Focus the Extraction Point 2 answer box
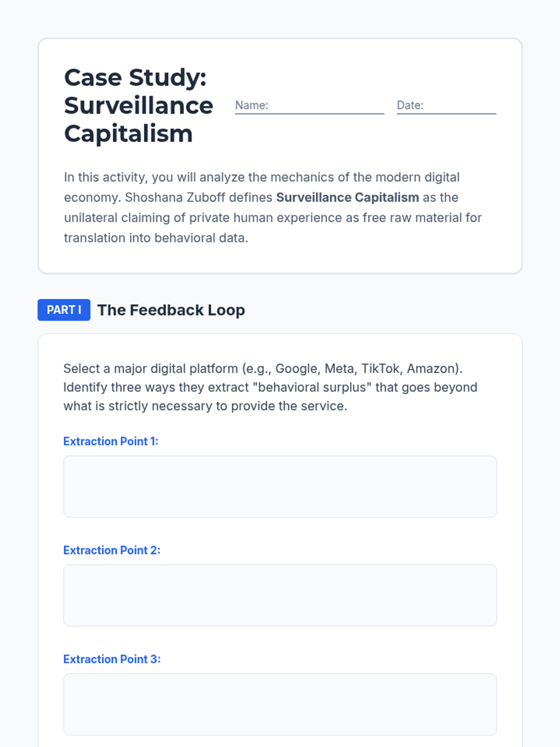The width and height of the screenshot is (560, 747). [280, 595]
